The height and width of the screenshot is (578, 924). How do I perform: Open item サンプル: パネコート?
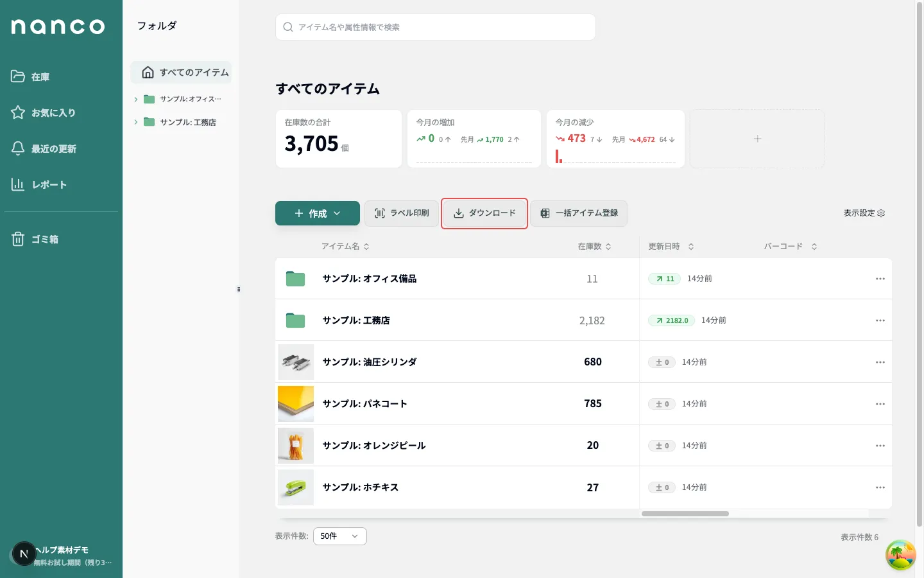(x=364, y=404)
